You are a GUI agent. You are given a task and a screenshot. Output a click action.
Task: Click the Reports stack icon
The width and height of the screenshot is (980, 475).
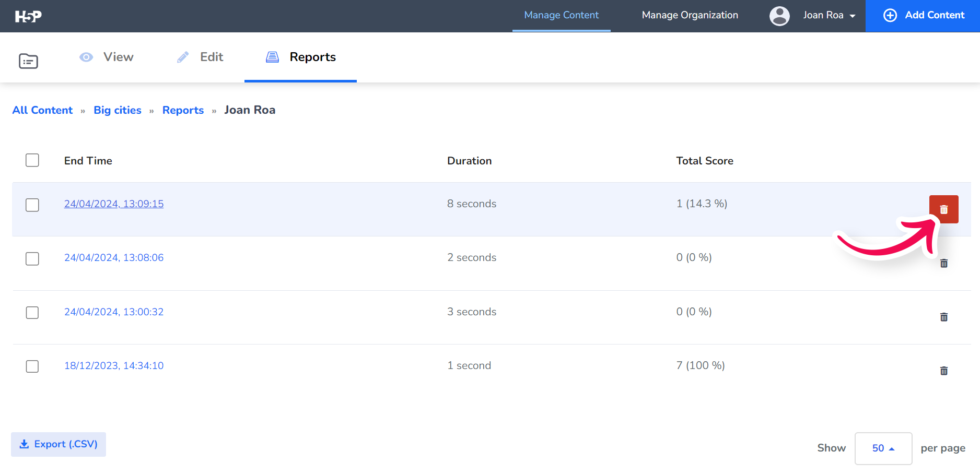click(x=272, y=57)
